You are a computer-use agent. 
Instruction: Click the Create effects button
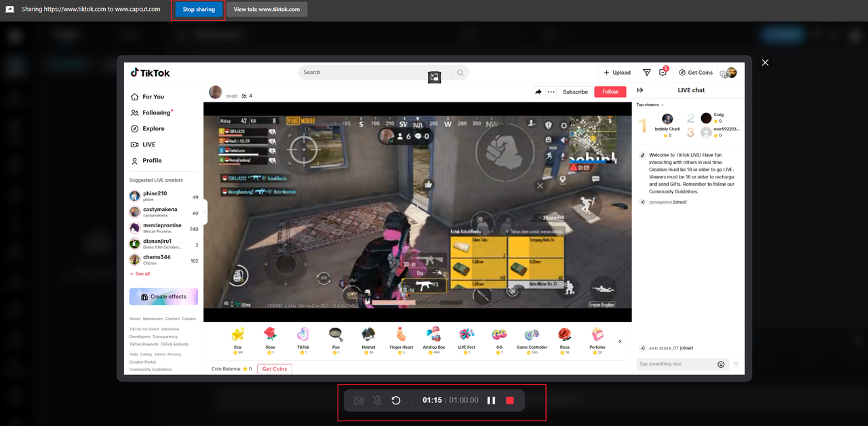point(163,296)
